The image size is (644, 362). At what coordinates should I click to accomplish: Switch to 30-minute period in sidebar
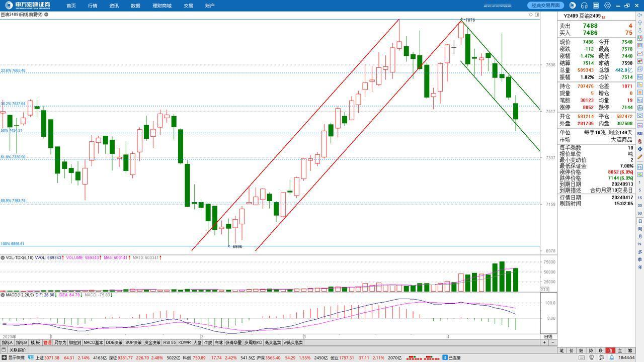point(640,205)
